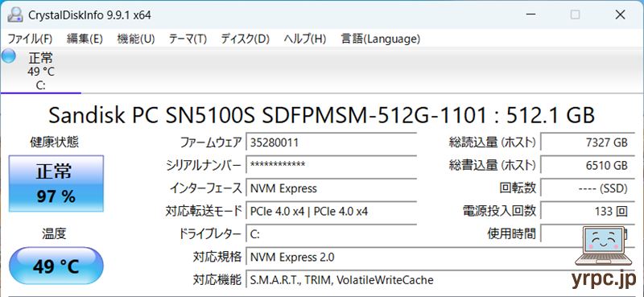
Task: Click the NVM Express interface field
Action: tap(331, 188)
